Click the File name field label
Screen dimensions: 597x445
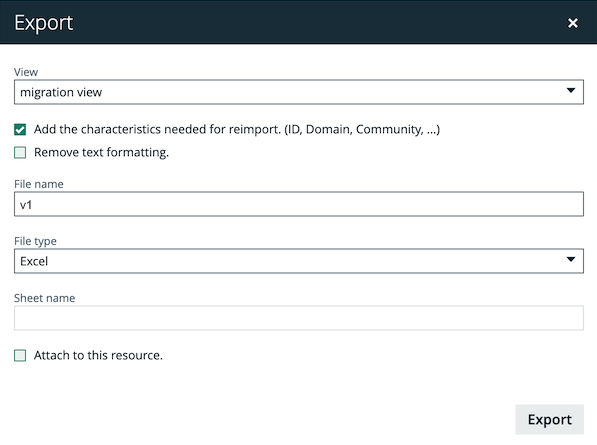pos(39,184)
